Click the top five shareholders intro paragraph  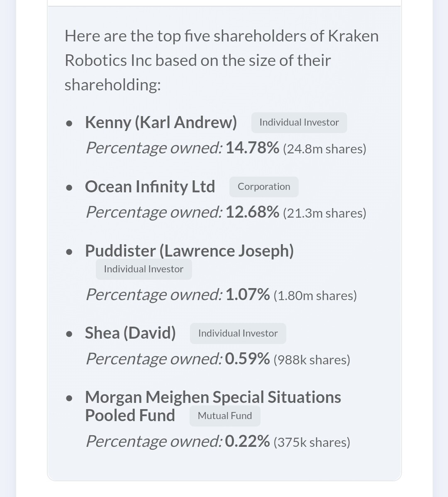pos(222,61)
